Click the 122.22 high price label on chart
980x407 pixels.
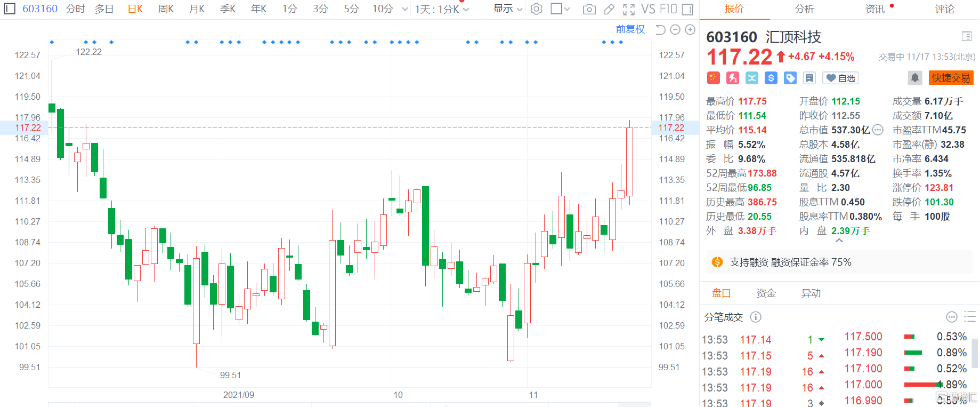point(88,52)
